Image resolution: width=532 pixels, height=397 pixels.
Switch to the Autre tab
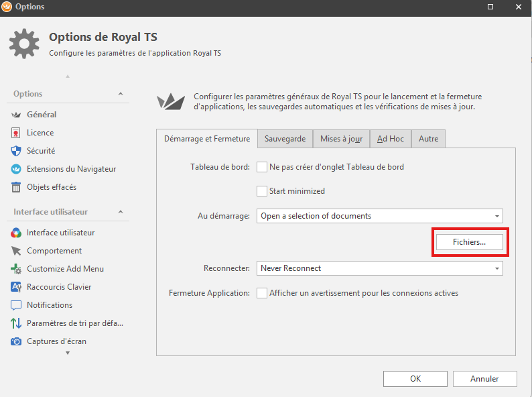429,139
